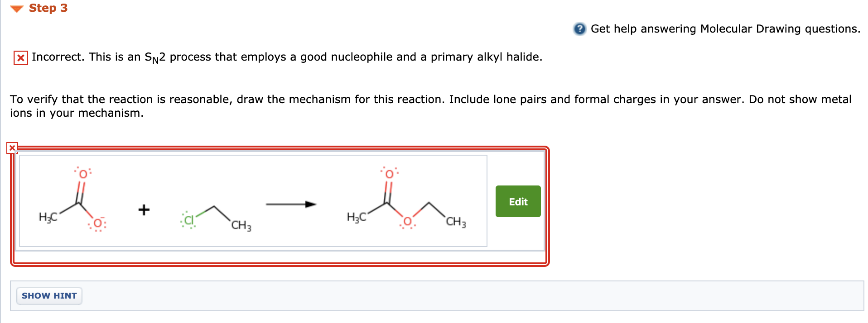This screenshot has width=868, height=323.
Task: Click the SHOW HINT button
Action: click(49, 295)
